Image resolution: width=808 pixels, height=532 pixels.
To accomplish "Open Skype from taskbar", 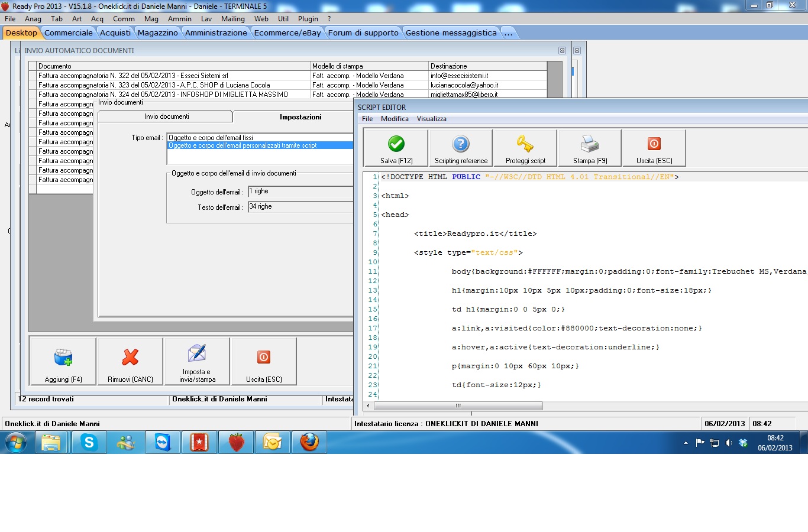I will pos(89,442).
